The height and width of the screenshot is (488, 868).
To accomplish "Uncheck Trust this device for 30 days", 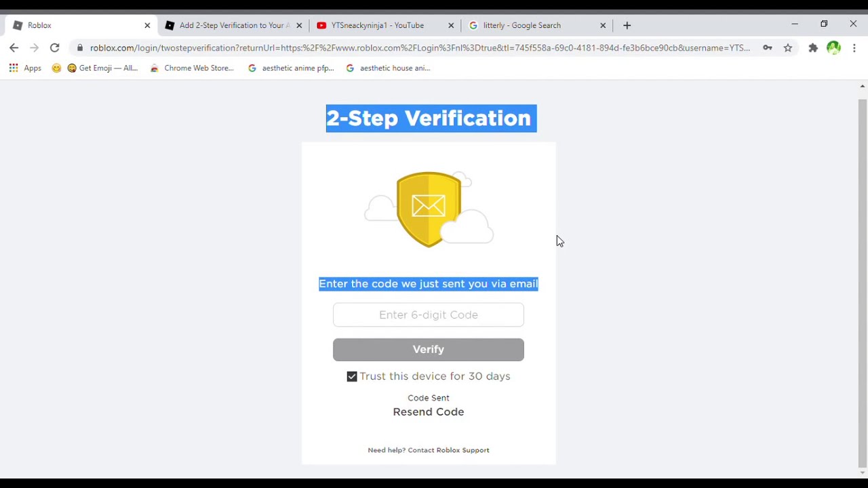I will tap(352, 377).
